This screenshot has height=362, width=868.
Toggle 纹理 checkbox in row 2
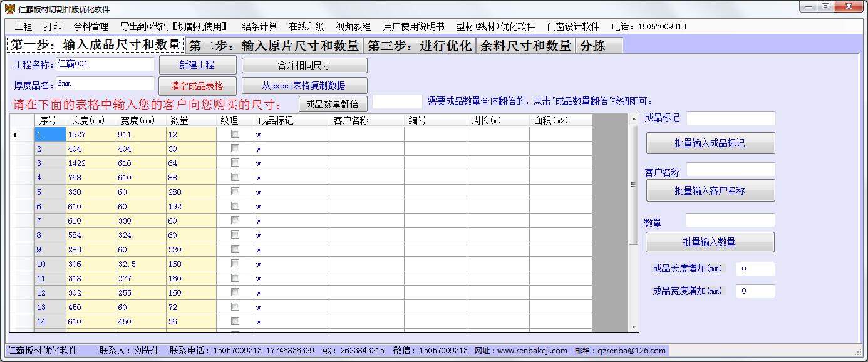click(x=235, y=148)
